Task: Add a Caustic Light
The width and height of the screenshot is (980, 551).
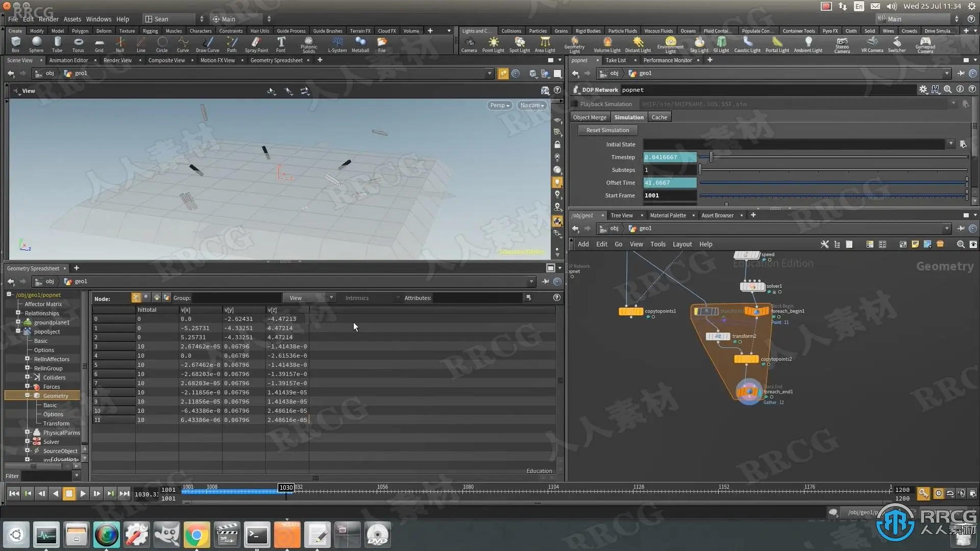Action: coord(747,44)
